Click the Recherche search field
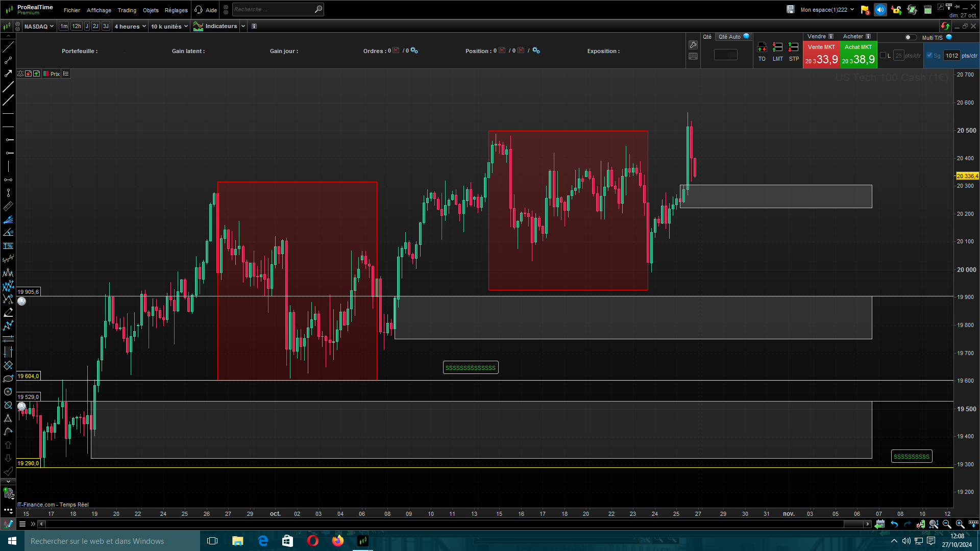 (273, 10)
